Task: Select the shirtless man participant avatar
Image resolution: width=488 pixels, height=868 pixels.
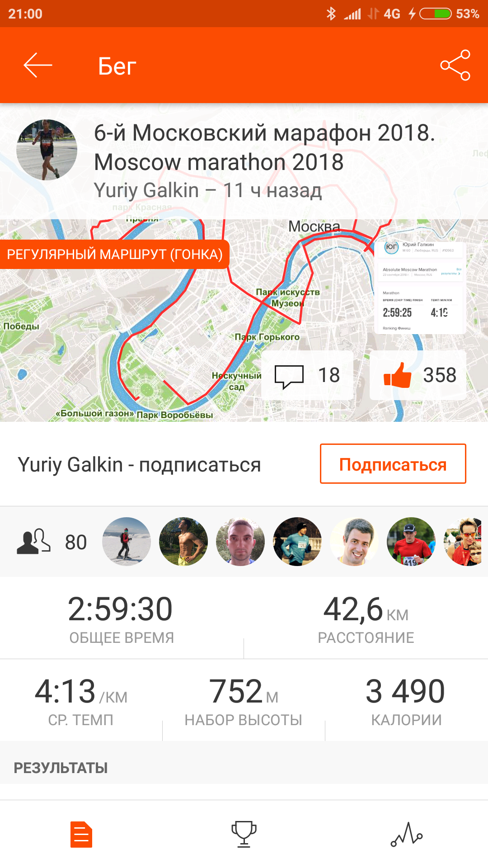Action: (183, 542)
